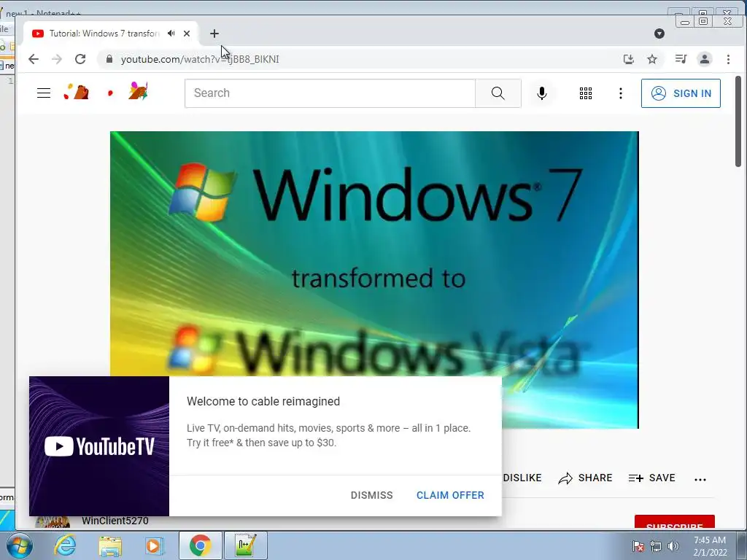Launch Internet Explorer from the taskbar
Screen dimensions: 747x560
coord(65,545)
